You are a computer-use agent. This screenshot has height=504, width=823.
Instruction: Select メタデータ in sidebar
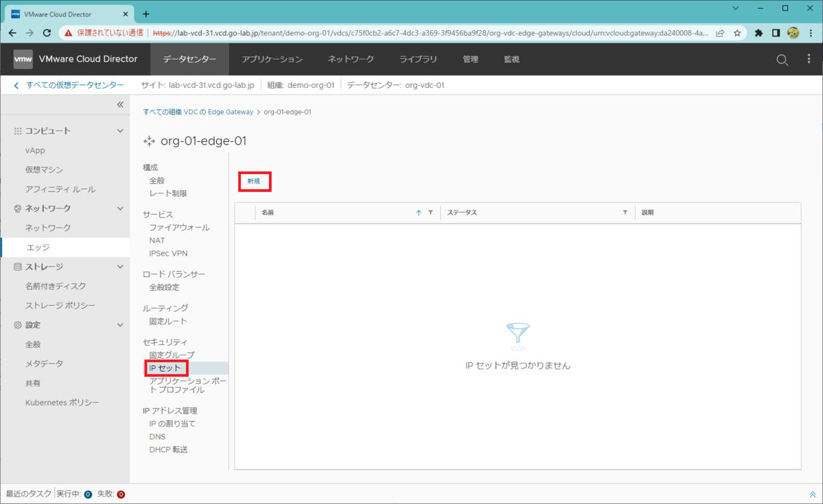(45, 363)
